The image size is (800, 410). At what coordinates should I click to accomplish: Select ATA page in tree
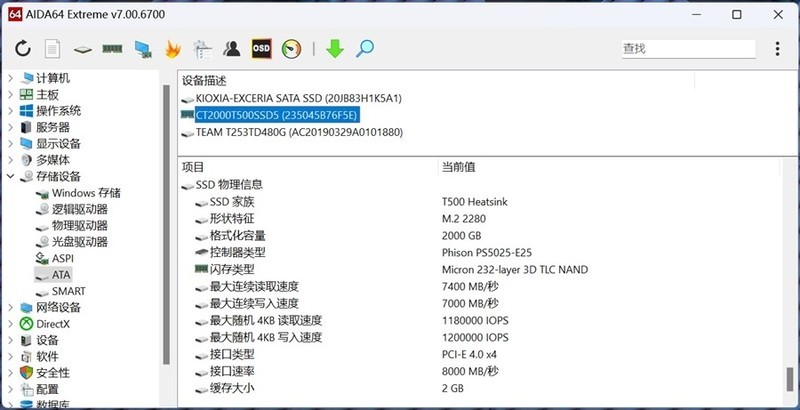click(61, 275)
